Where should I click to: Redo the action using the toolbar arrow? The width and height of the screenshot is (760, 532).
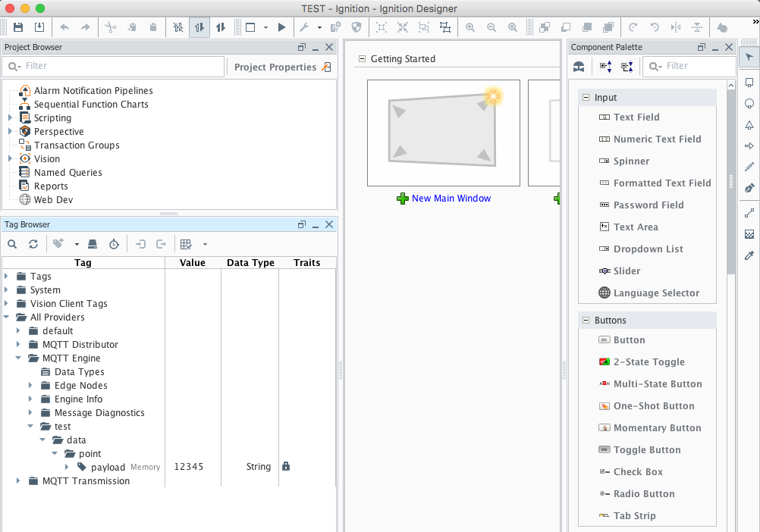85,27
